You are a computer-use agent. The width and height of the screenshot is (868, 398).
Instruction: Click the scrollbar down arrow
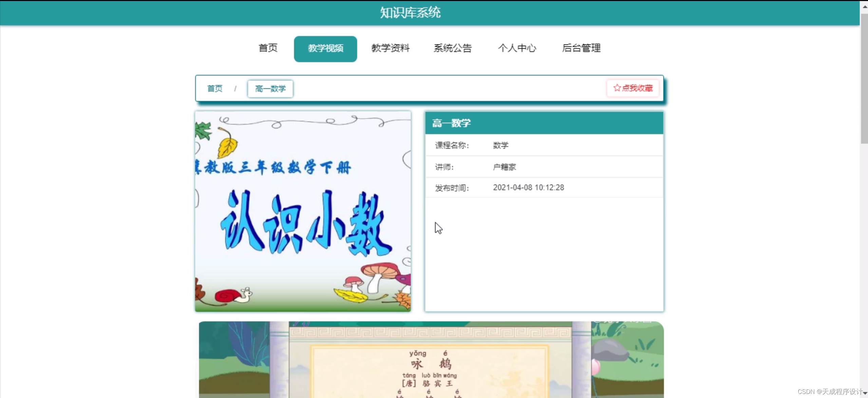[864, 393]
